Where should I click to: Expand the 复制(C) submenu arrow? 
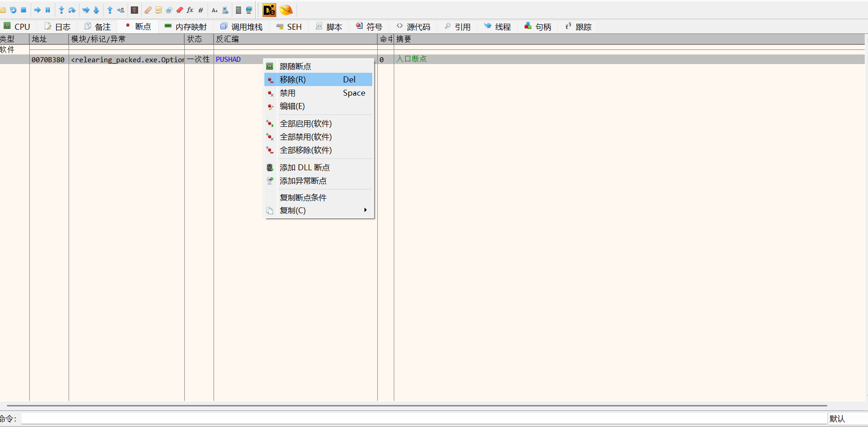click(x=365, y=210)
